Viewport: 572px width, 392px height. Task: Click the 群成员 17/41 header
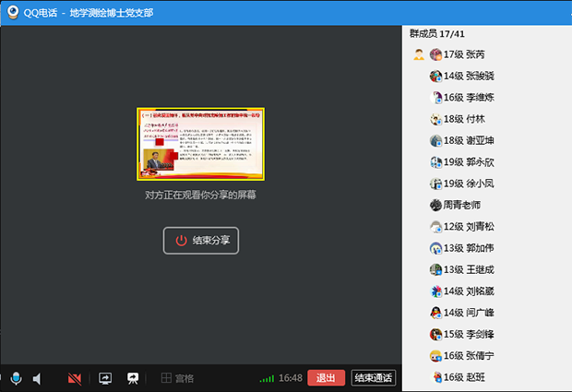point(439,33)
